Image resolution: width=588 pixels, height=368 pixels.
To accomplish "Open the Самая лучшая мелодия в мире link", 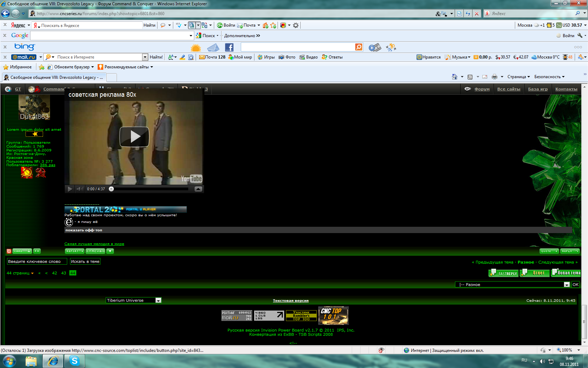I will pos(94,244).
